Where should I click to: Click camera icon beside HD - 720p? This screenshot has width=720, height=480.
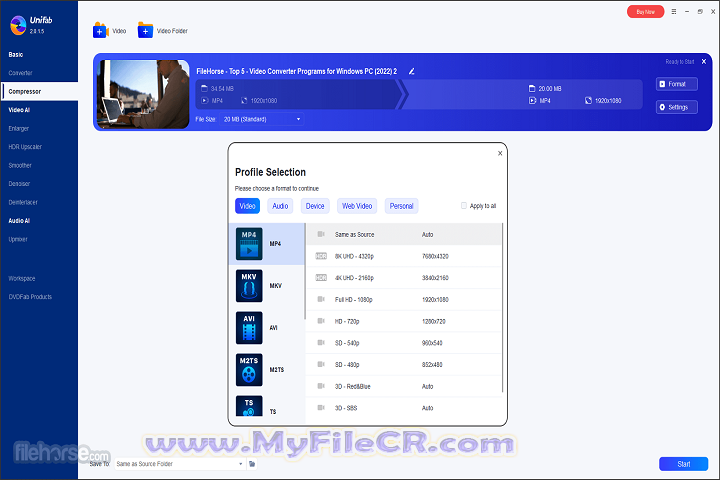[x=321, y=321]
